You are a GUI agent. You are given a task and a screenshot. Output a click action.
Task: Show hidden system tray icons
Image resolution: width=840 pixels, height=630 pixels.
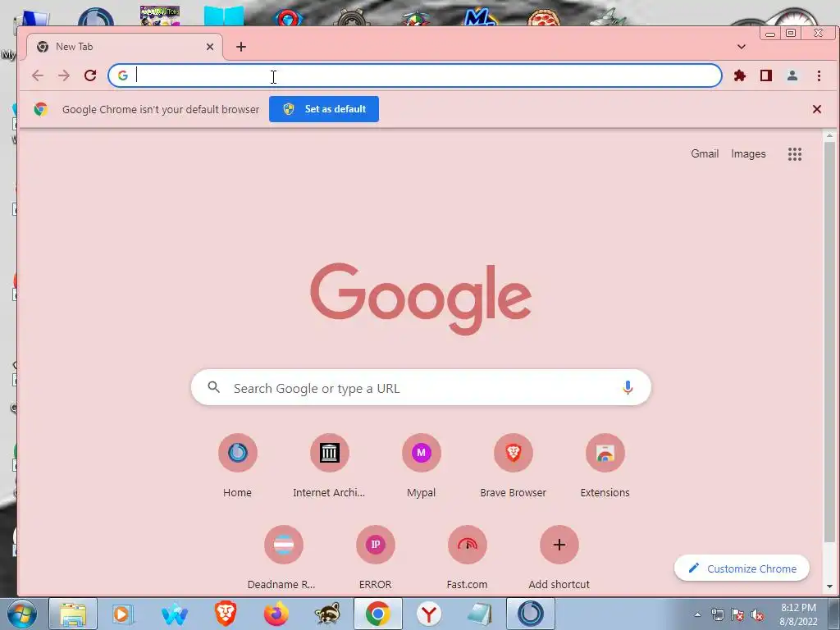click(x=697, y=614)
